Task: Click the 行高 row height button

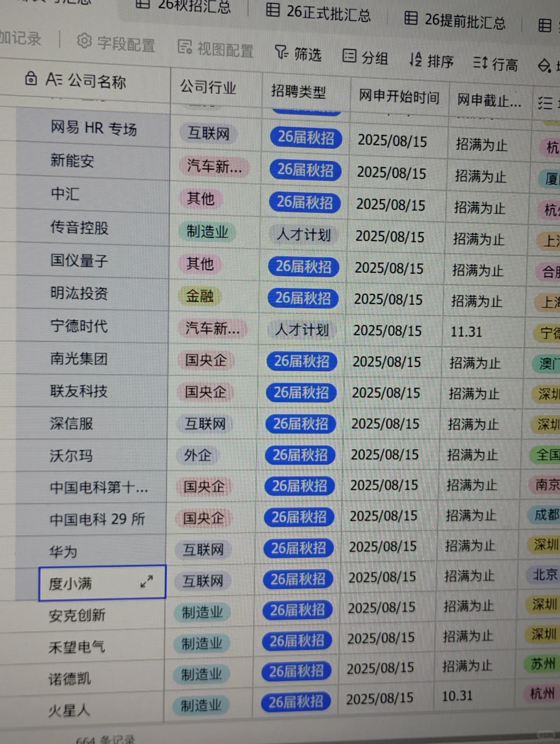Action: click(496, 64)
